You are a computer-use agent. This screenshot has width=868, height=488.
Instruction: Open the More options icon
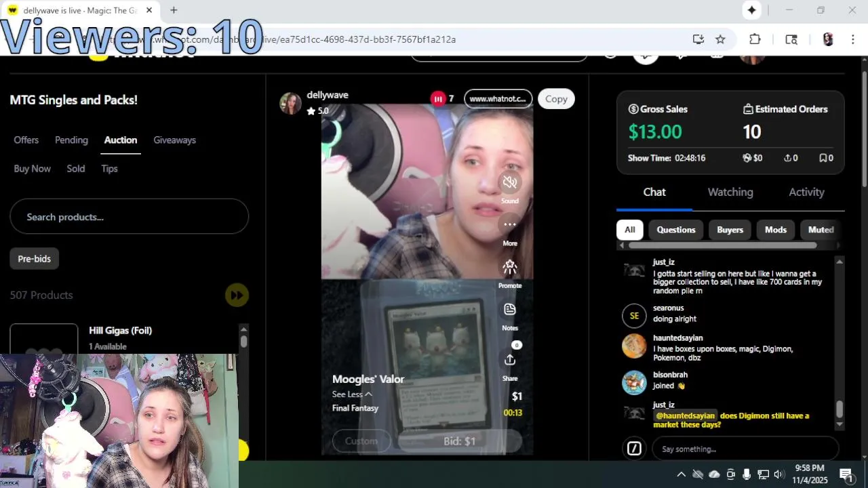click(x=510, y=224)
